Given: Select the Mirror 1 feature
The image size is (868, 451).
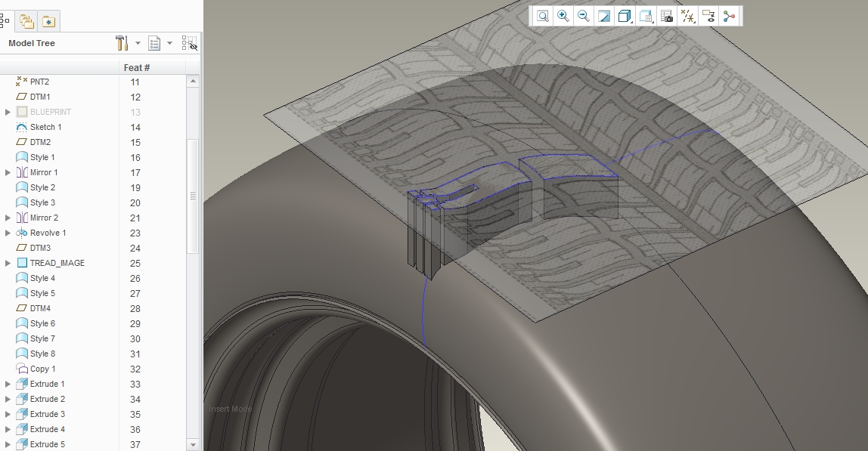Looking at the screenshot, I should [x=44, y=172].
